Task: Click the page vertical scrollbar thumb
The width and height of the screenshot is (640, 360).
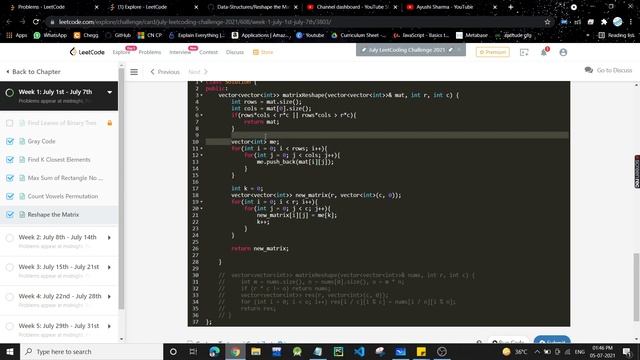Action: click(x=636, y=287)
